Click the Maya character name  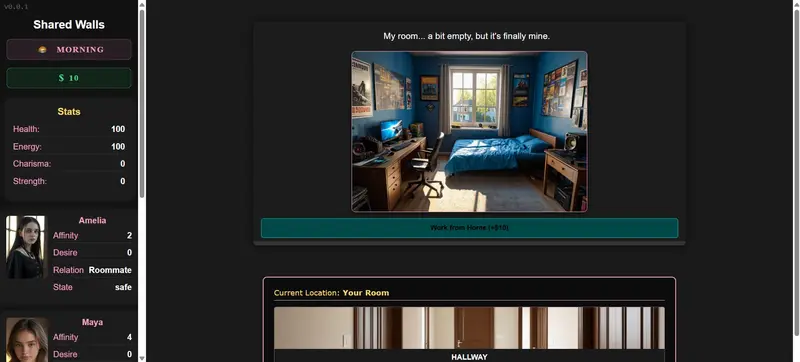pyautogui.click(x=92, y=322)
